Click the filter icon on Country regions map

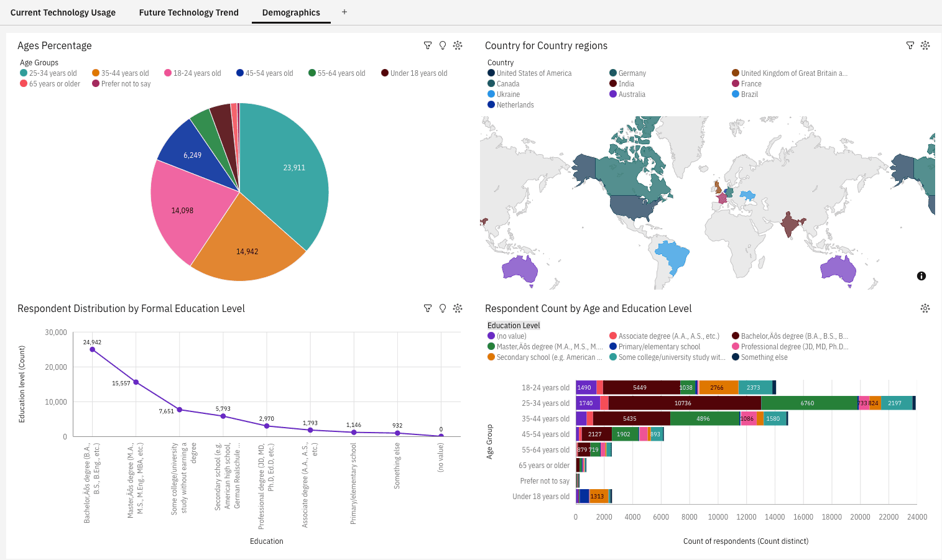[x=910, y=45]
